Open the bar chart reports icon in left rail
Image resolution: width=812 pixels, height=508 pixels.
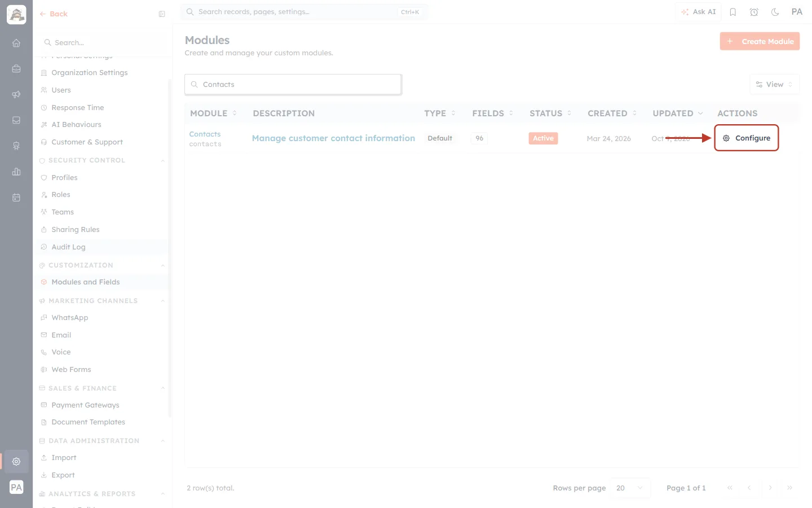pos(16,172)
